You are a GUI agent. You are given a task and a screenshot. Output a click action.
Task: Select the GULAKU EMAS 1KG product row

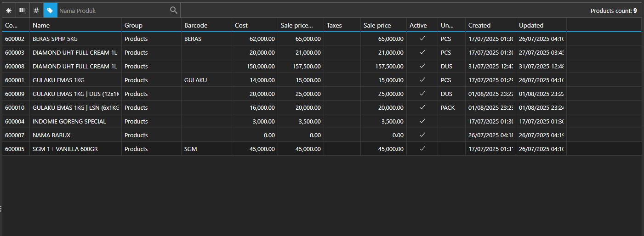(x=58, y=80)
